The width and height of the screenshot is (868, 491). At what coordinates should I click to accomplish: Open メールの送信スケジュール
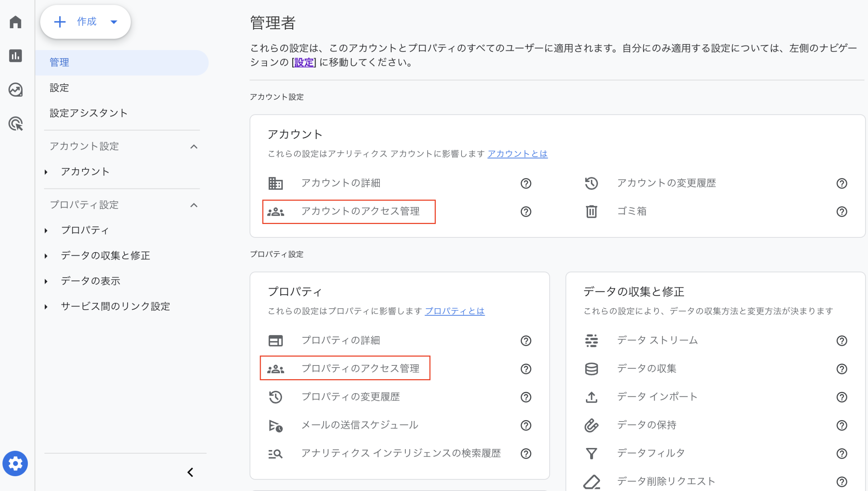[x=360, y=425]
